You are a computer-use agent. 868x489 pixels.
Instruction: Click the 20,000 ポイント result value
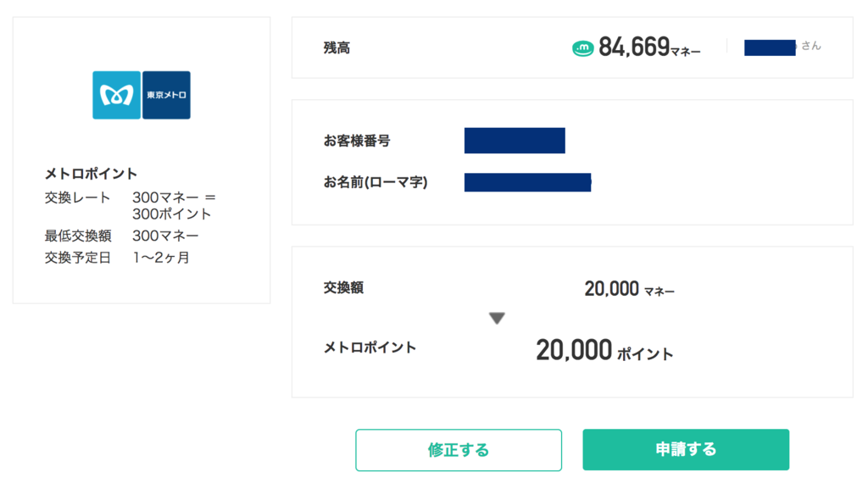[604, 350]
